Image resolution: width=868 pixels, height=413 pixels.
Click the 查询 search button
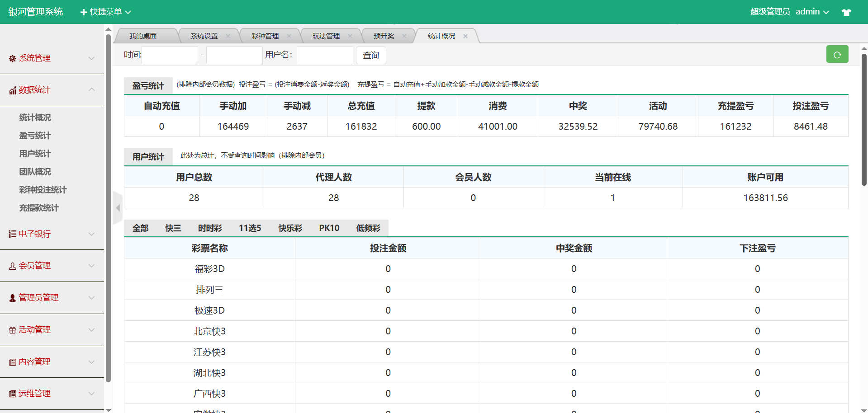371,55
